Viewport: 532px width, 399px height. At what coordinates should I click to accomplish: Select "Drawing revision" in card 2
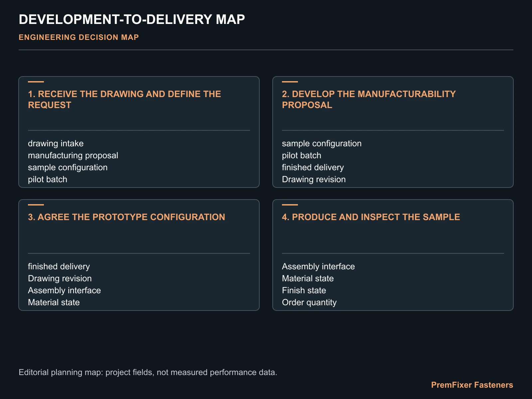click(314, 180)
